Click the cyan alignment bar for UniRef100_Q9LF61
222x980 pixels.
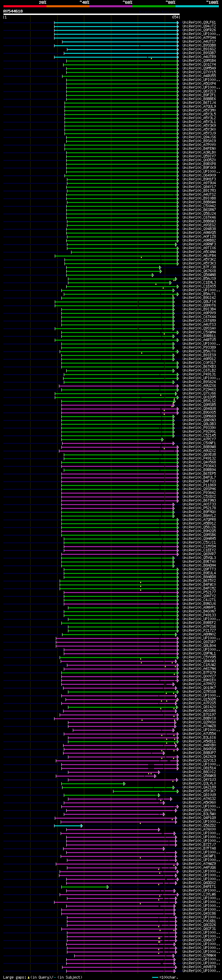click(x=116, y=23)
